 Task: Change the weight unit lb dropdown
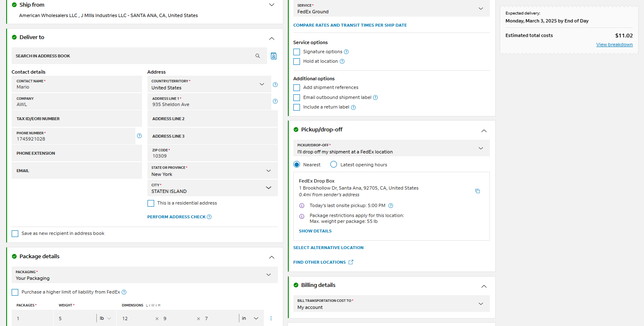[x=106, y=318]
